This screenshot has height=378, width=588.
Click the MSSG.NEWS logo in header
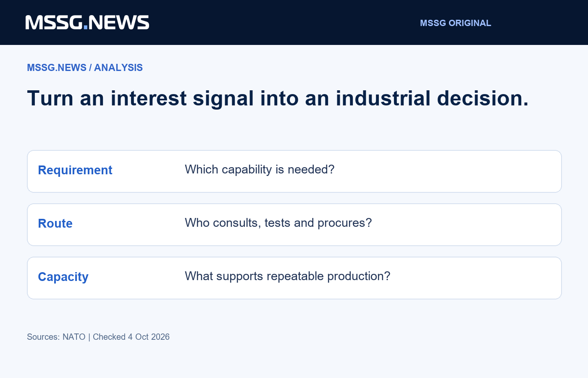(87, 23)
